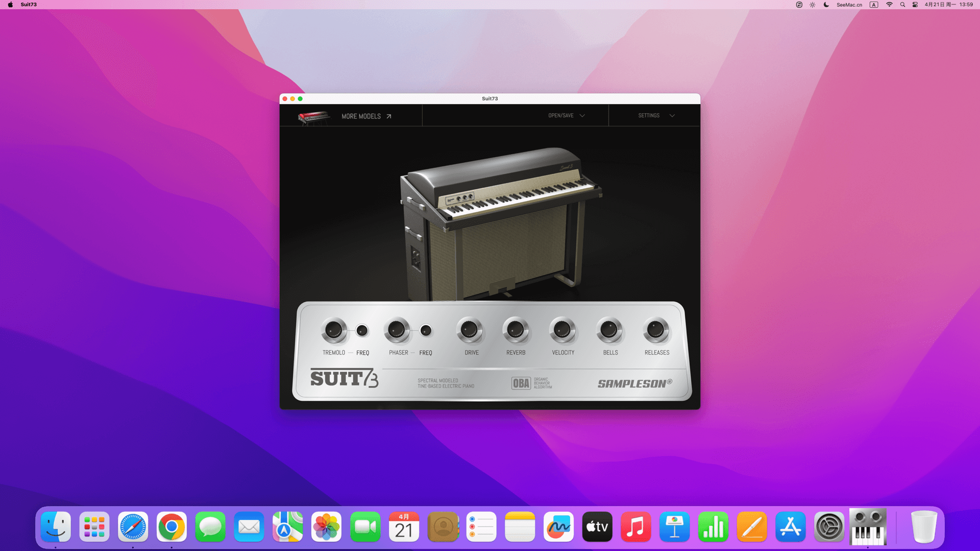Click the Velocity knob
The height and width of the screenshot is (551, 980).
562,331
